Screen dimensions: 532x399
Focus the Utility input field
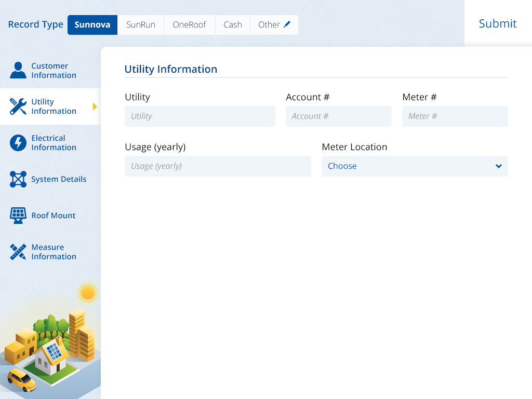tap(200, 116)
